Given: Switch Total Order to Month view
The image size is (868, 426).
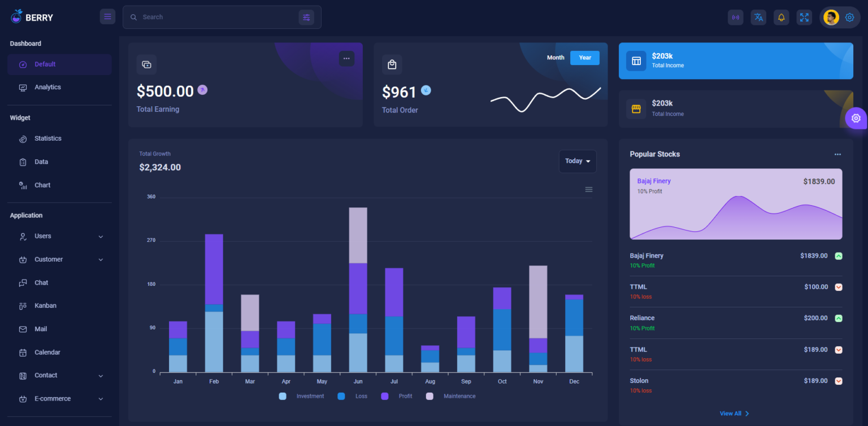Looking at the screenshot, I should tap(555, 58).
